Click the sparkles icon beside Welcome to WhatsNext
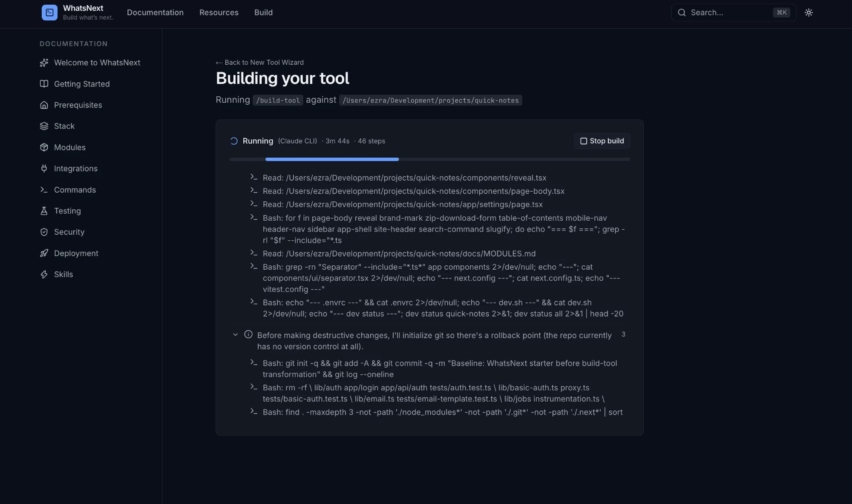Viewport: 852px width, 504px height. [44, 63]
